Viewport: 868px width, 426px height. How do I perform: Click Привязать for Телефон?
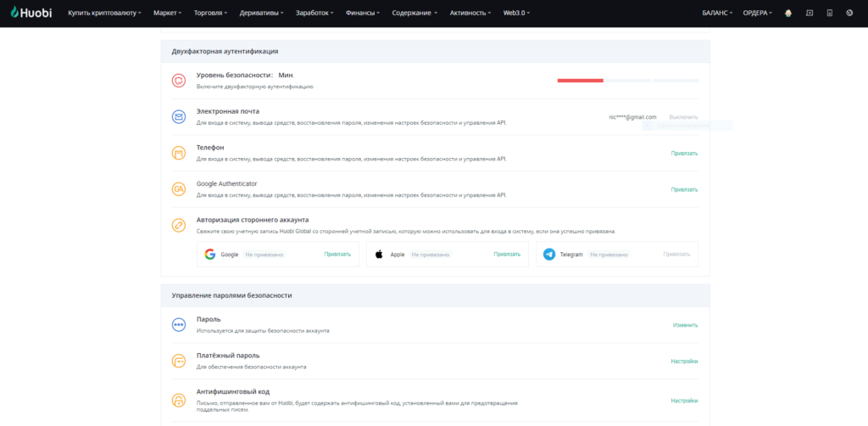click(x=684, y=154)
